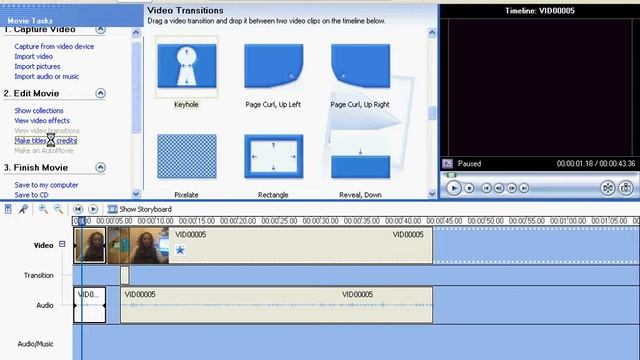Collapse the Finish Movie section
640x360 pixels.
tap(100, 167)
